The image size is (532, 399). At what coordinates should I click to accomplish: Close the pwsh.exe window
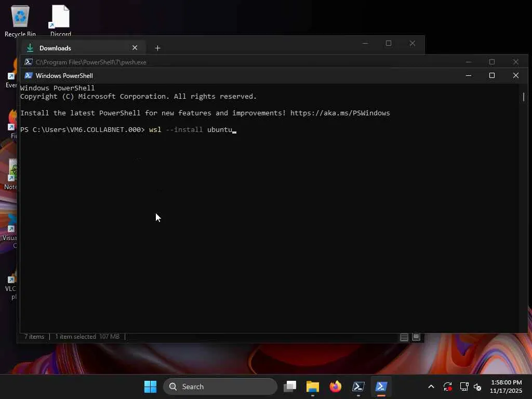(x=516, y=62)
